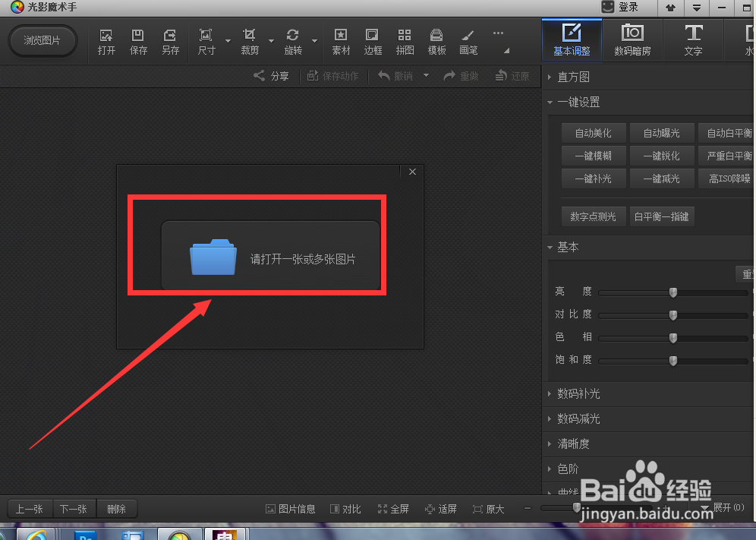Switch to the 数码暗房 tab
The image size is (756, 540).
tap(632, 40)
